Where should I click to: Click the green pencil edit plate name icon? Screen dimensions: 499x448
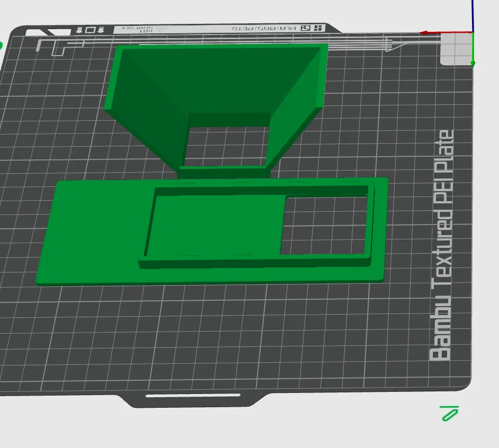pyautogui.click(x=450, y=414)
